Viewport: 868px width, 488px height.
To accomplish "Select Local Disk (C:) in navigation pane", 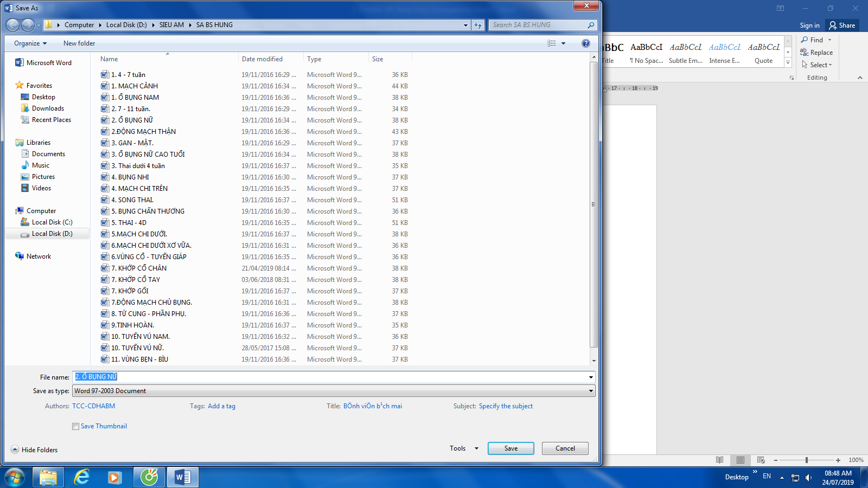I will coord(52,222).
